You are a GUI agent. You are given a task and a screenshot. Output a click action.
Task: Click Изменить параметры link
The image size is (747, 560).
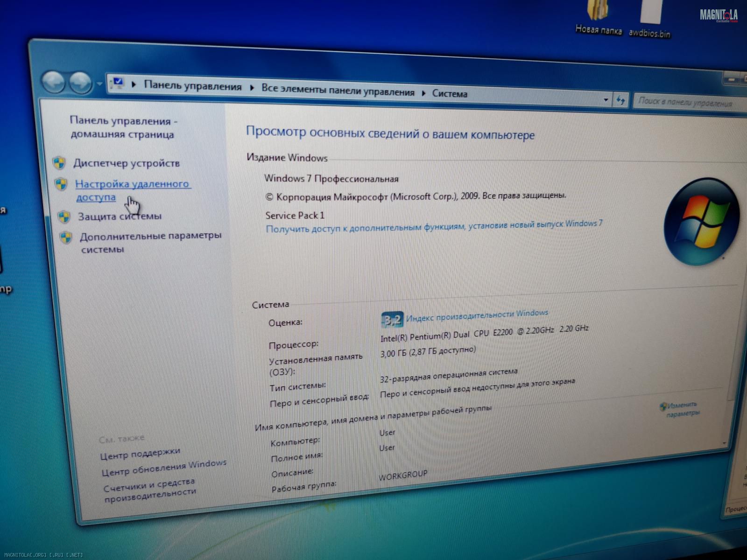pos(682,409)
